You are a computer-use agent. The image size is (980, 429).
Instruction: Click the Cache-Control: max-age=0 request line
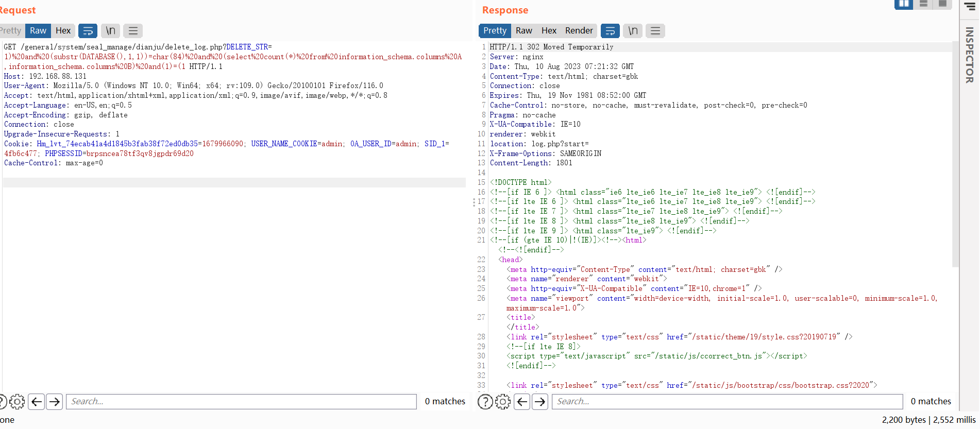click(54, 163)
